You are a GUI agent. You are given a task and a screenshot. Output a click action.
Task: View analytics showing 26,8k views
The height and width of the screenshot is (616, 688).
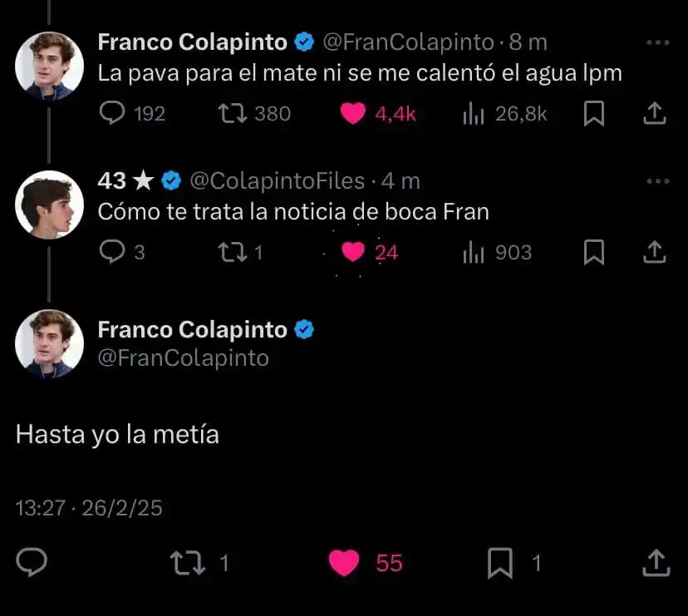click(473, 113)
